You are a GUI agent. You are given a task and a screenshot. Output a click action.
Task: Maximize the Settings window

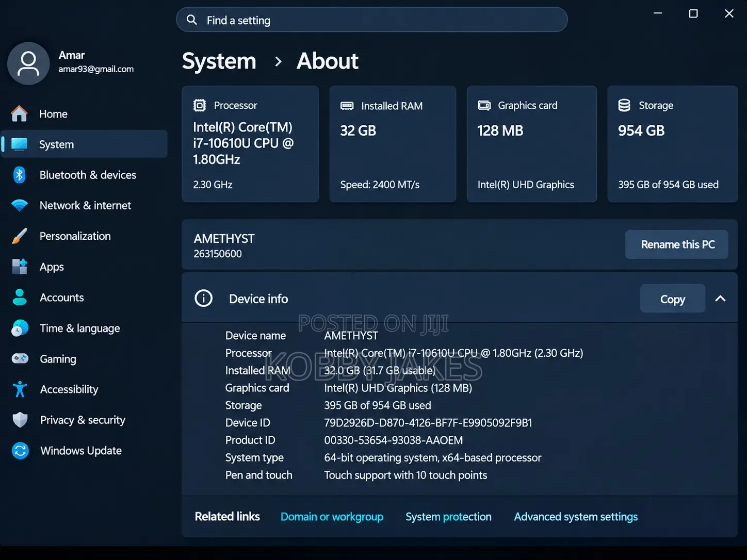point(693,13)
